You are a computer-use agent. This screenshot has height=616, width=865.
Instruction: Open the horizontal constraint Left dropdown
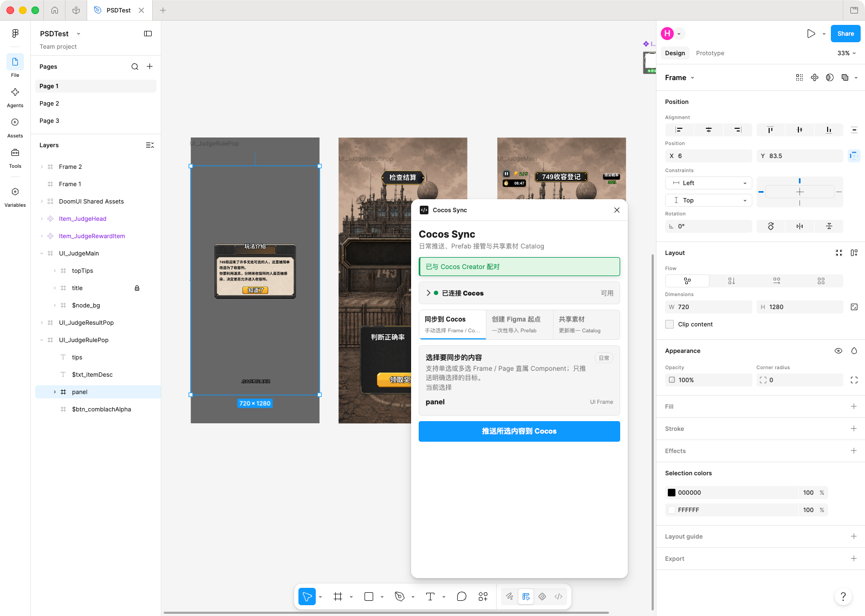708,183
